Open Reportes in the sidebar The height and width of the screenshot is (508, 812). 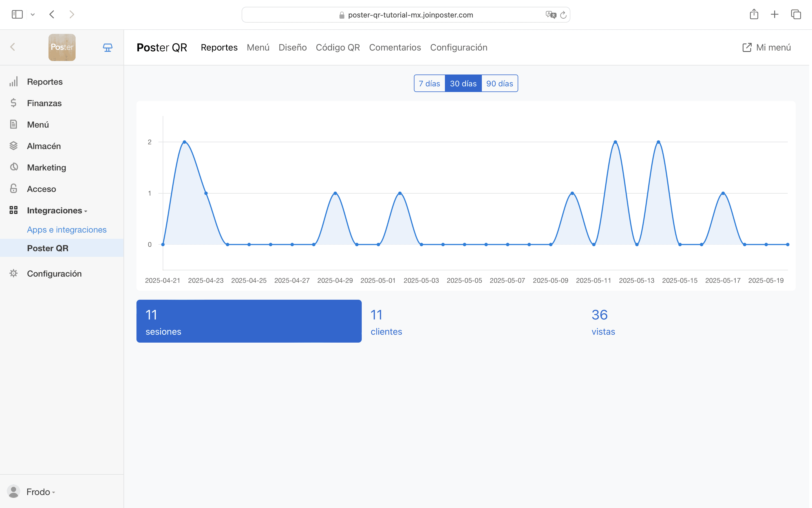[x=45, y=82]
